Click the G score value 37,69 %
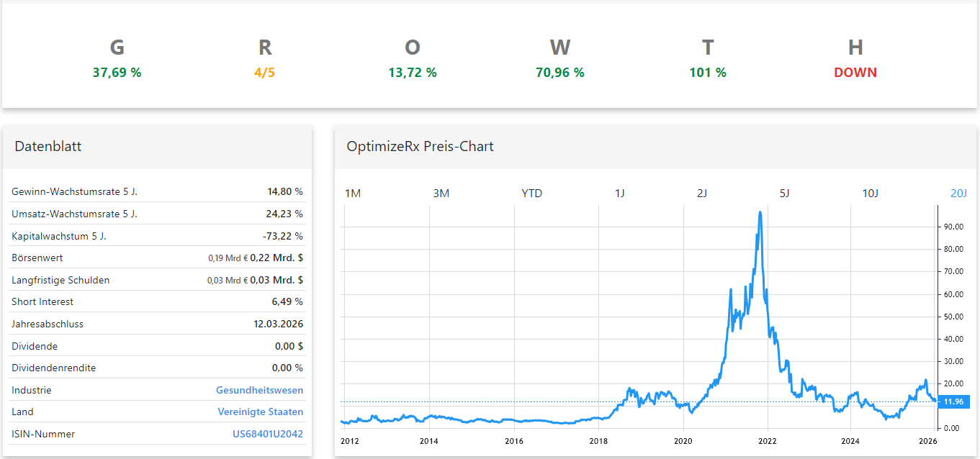Viewport: 980px width, 459px height. tap(117, 73)
